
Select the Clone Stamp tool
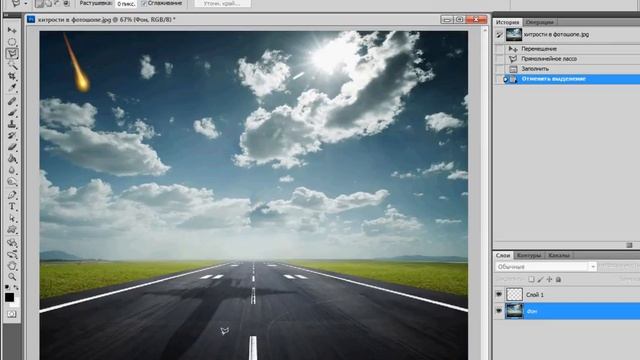click(12, 124)
